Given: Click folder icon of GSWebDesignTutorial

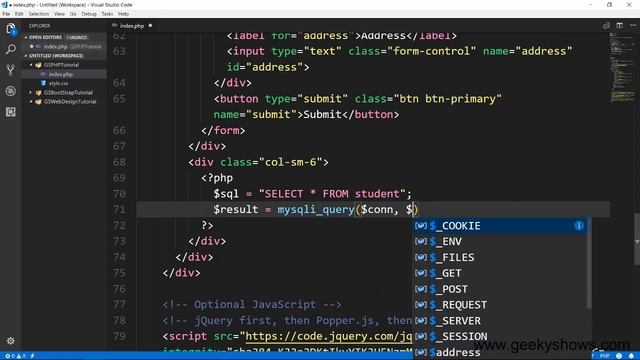Looking at the screenshot, I should (x=38, y=102).
